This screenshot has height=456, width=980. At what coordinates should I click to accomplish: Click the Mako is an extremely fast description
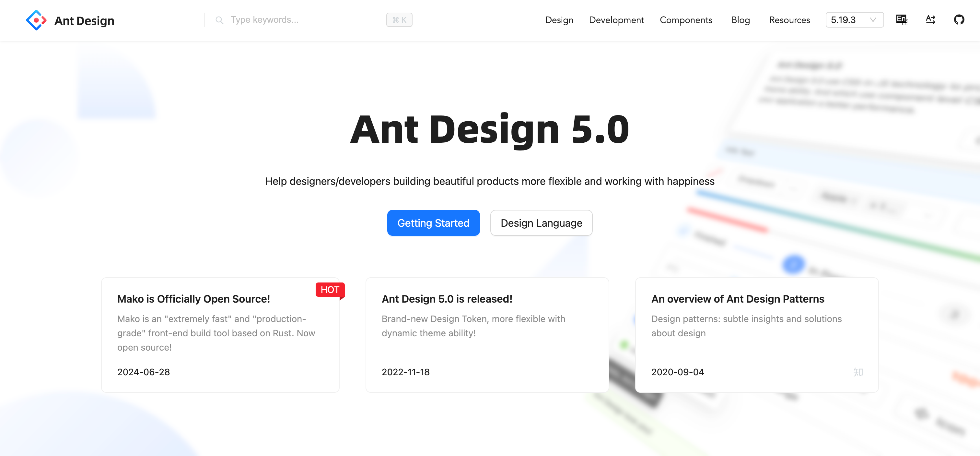pos(216,333)
